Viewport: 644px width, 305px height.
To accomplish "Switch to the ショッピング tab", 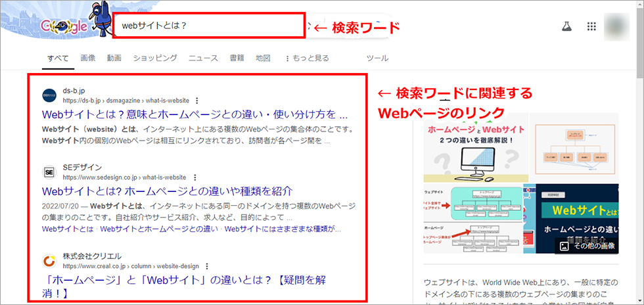I will click(155, 59).
